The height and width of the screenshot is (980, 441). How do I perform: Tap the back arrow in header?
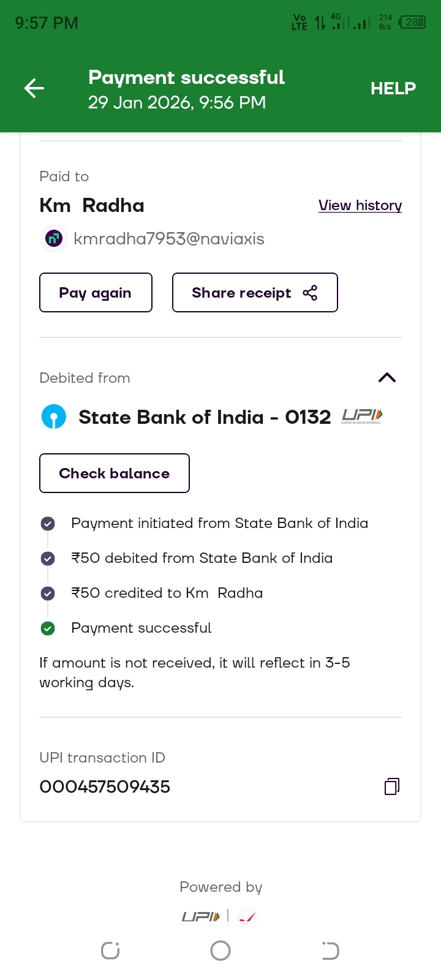point(34,89)
